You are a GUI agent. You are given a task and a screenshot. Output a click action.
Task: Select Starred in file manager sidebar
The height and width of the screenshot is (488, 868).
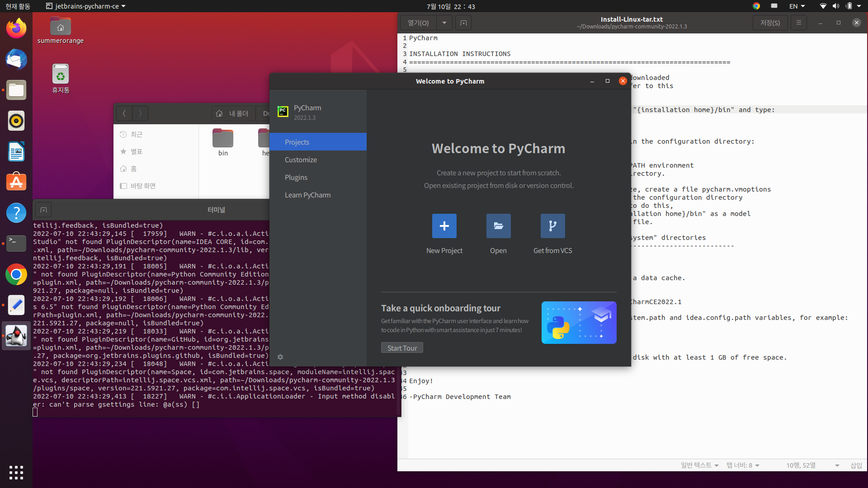pos(156,151)
